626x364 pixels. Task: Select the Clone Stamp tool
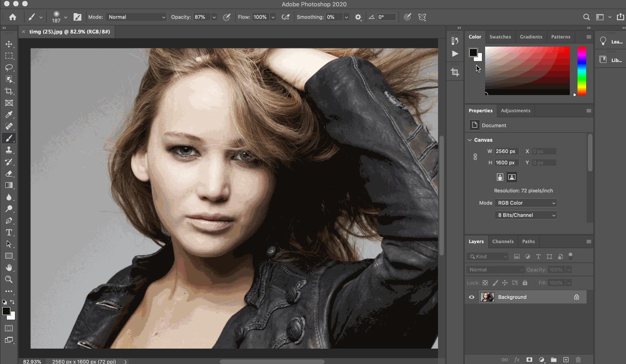9,150
